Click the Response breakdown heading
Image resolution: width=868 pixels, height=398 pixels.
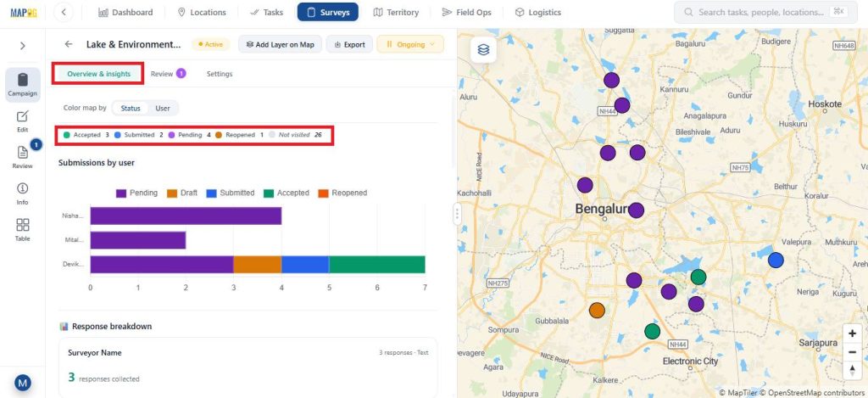coord(112,327)
